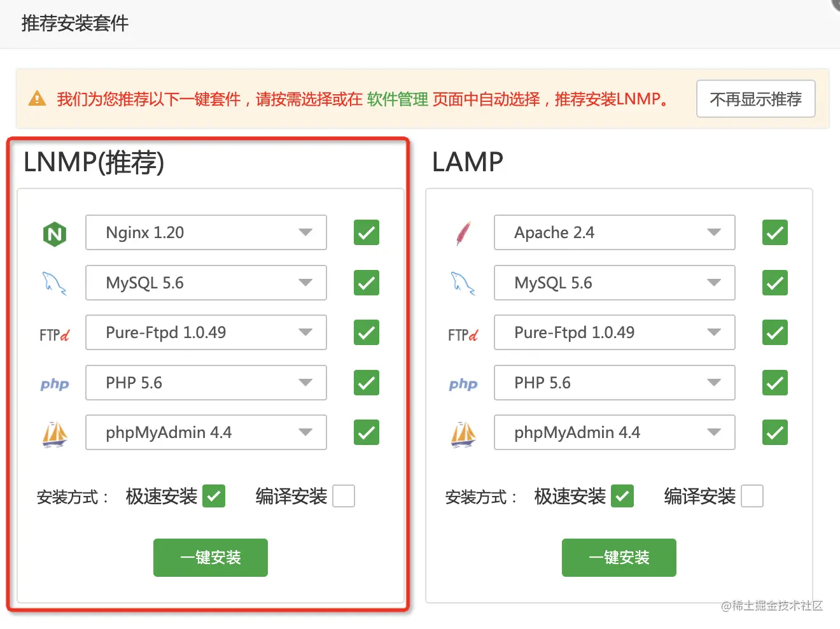This screenshot has height=629, width=840.
Task: Uncheck phpMyAdmin 4.4 checkbox in LAMP
Action: pos(775,432)
